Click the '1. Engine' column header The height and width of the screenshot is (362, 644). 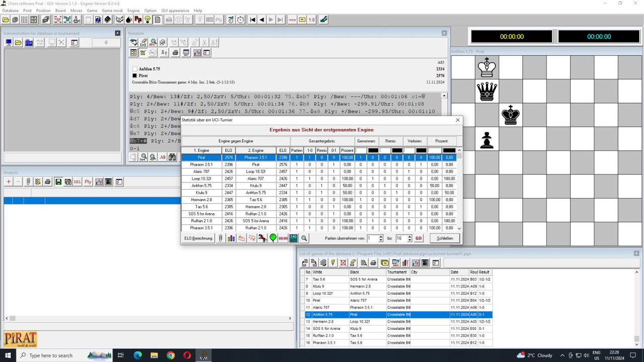tap(201, 150)
